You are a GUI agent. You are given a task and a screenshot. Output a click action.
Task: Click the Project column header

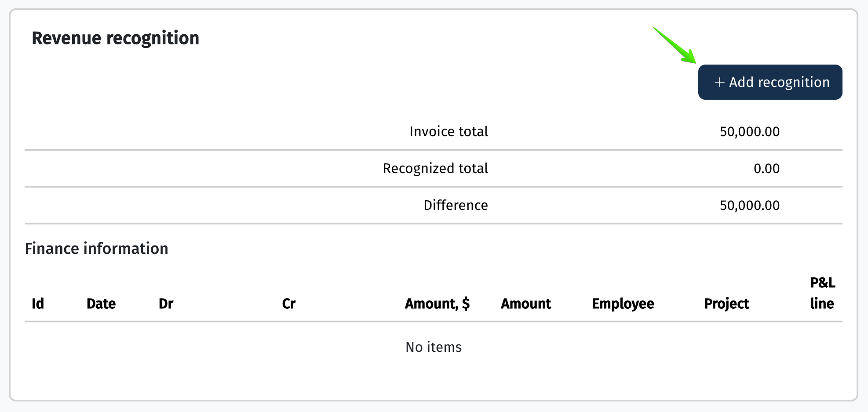coord(726,304)
